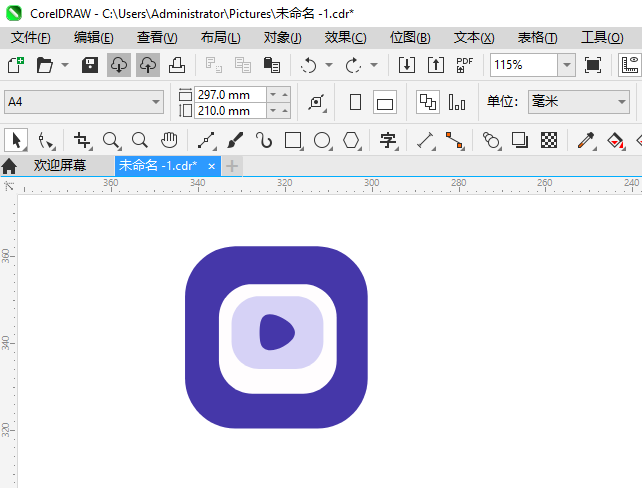642x488 pixels.
Task: Click the Paste clipboard icon
Action: [271, 65]
